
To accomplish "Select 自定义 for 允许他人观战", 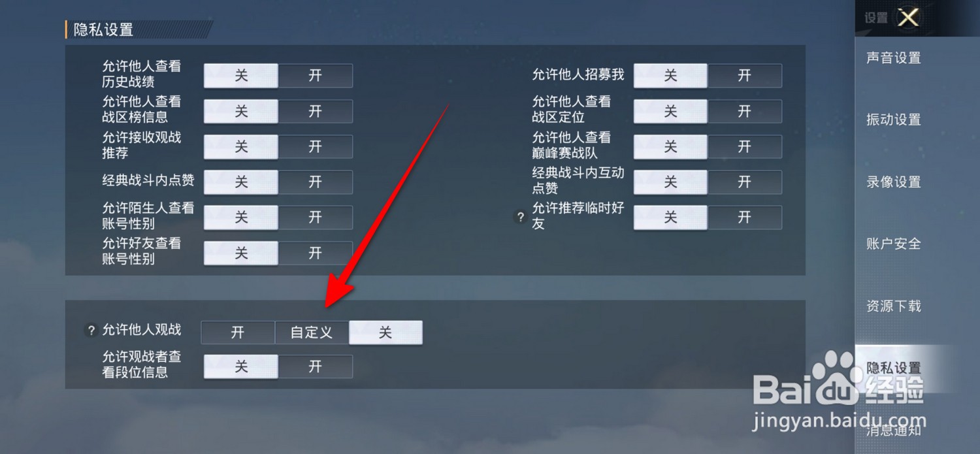I will coord(312,332).
